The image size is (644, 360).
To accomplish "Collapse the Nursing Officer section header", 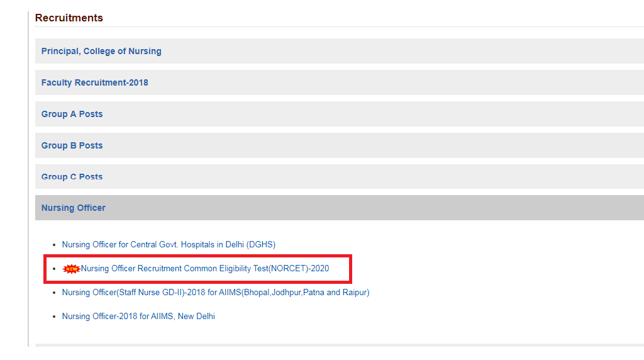I will tap(339, 208).
